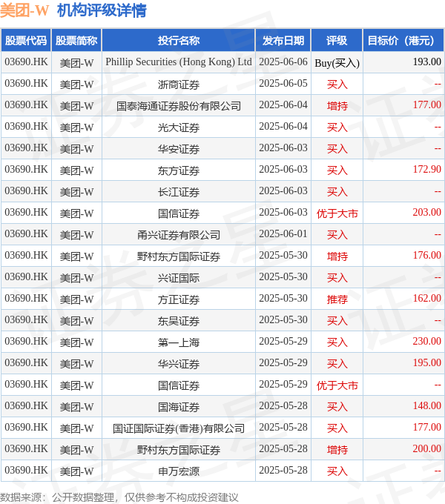Click the 光大证券 bank name

tap(179, 127)
